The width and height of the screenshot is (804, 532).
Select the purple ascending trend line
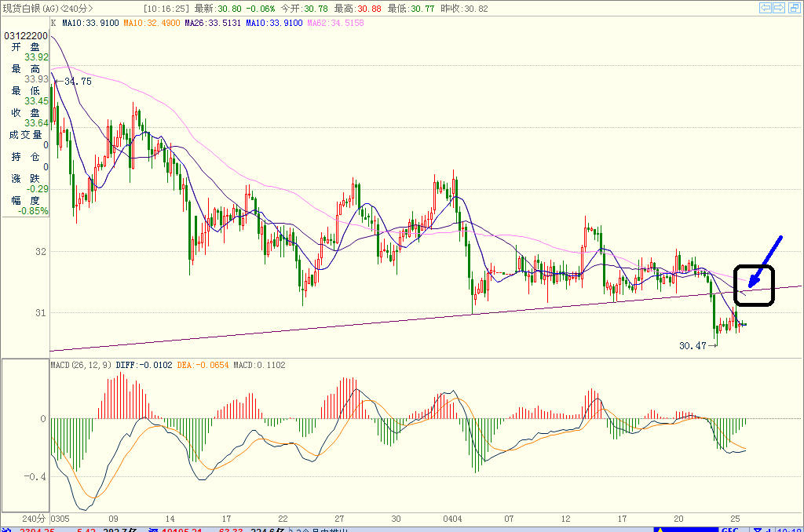[426, 319]
